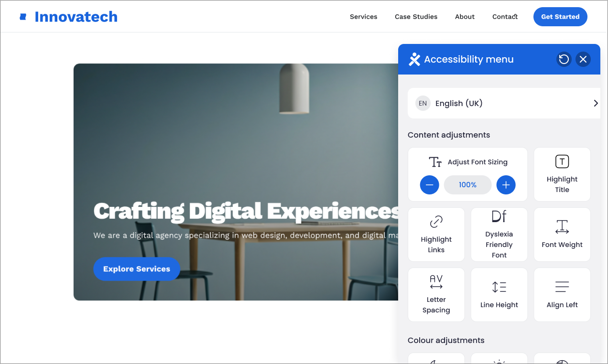Toggle the Highlight Title option
Image resolution: width=608 pixels, height=364 pixels.
tap(562, 174)
